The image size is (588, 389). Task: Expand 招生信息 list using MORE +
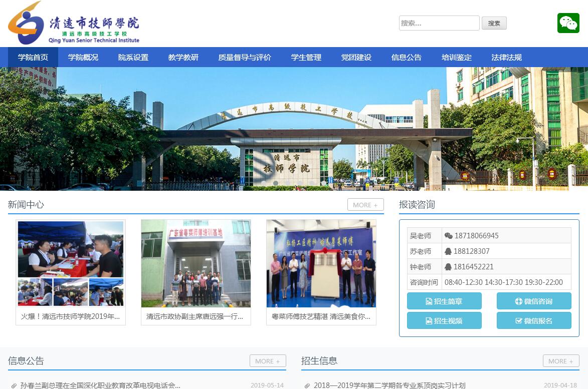click(x=561, y=361)
